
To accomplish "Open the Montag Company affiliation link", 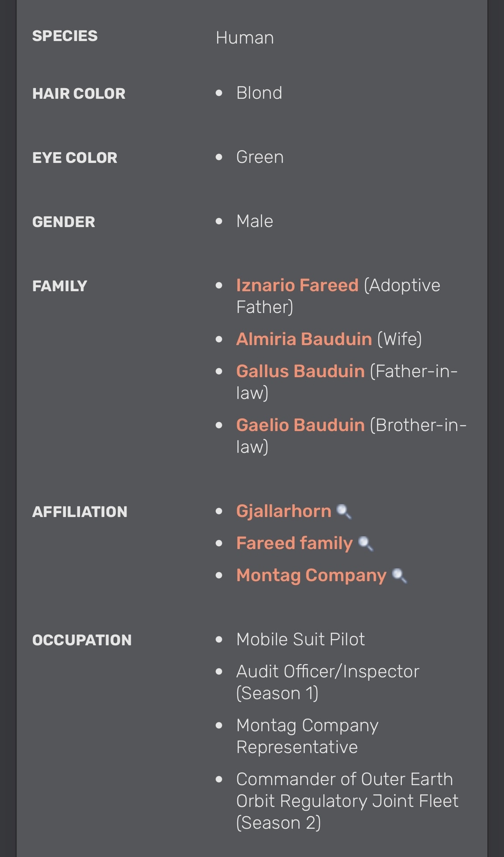I will (311, 575).
